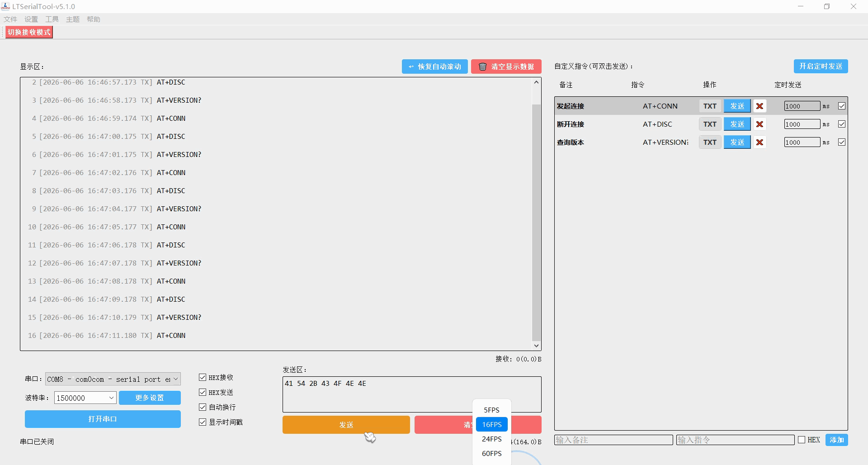The height and width of the screenshot is (465, 868).
Task: Toggle TXT mode for 查询版本 row
Action: (710, 142)
